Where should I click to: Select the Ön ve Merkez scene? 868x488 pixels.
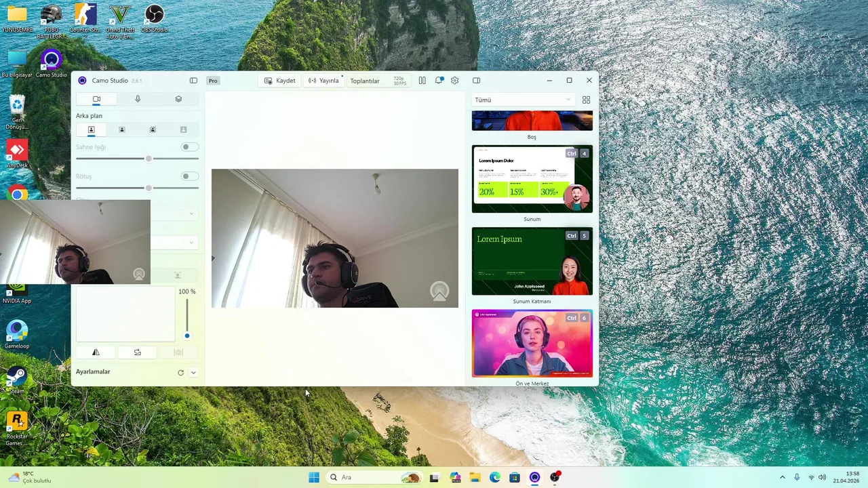click(x=532, y=343)
